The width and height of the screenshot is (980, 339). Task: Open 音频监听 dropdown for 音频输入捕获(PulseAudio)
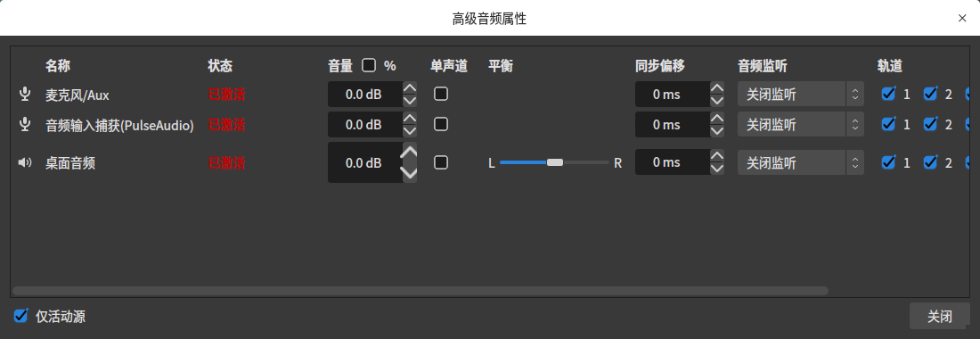click(801, 125)
